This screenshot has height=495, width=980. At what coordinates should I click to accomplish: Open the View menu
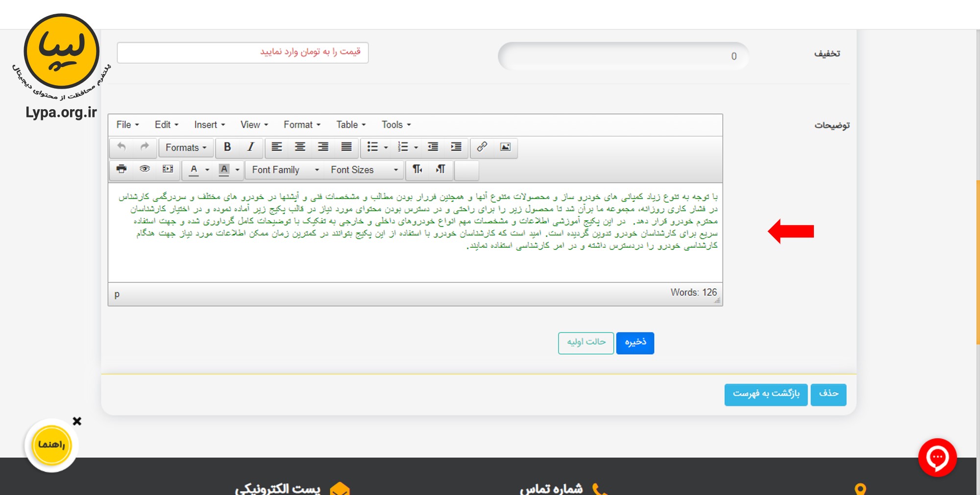(x=254, y=125)
